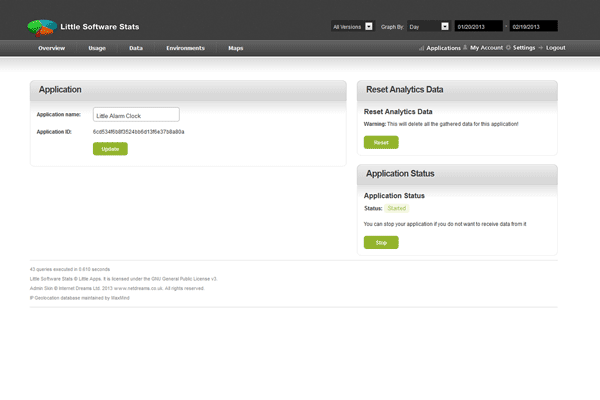
Task: Click the Settings gear icon
Action: click(508, 48)
